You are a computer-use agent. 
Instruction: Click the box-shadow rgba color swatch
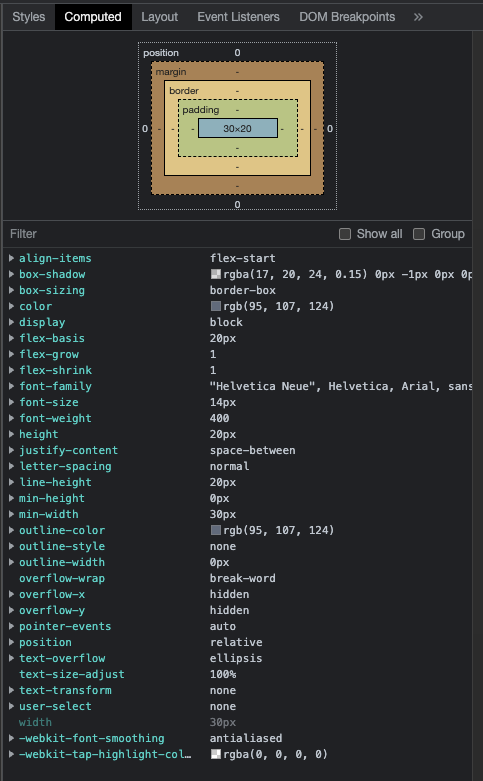coord(216,274)
